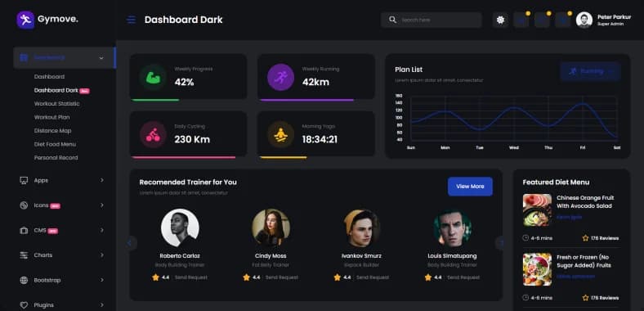The width and height of the screenshot is (644, 311).
Task: Click the purple Weekly Running icon
Action: click(x=280, y=77)
